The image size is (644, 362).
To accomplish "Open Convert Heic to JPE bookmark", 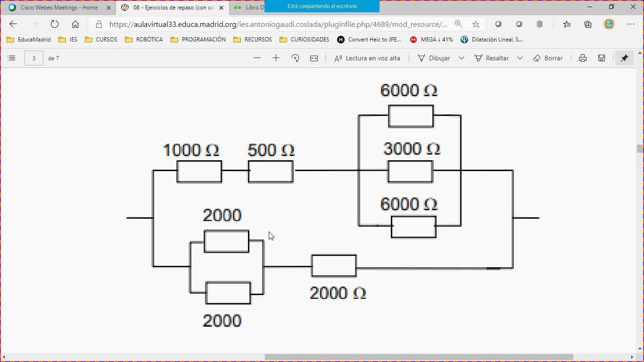I will (369, 40).
